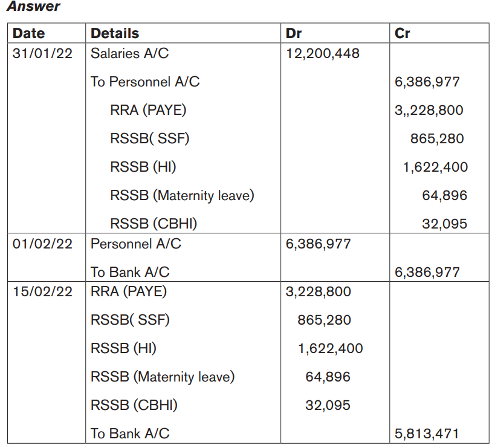The height and width of the screenshot is (448, 492).
Task: Click the 3,228,800 debit amount
Action: [x=318, y=292]
